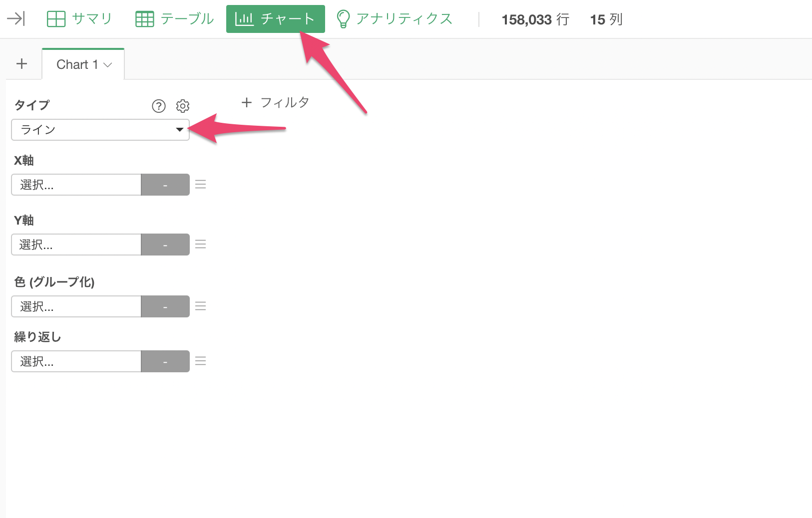The image size is (812, 518).
Task: Switch to the サマリ view
Action: click(x=79, y=19)
